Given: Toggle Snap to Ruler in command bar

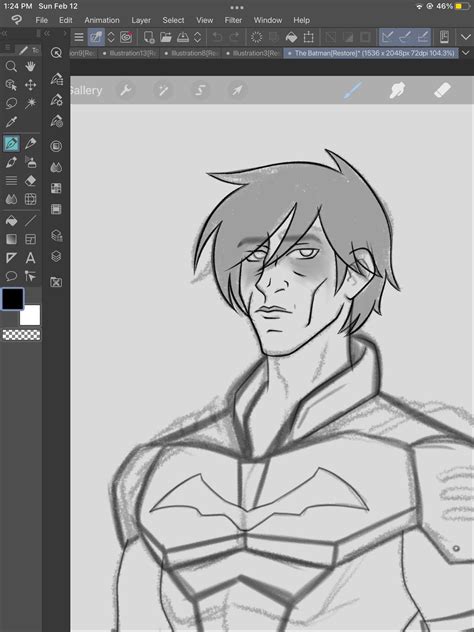Looking at the screenshot, I should click(x=387, y=37).
